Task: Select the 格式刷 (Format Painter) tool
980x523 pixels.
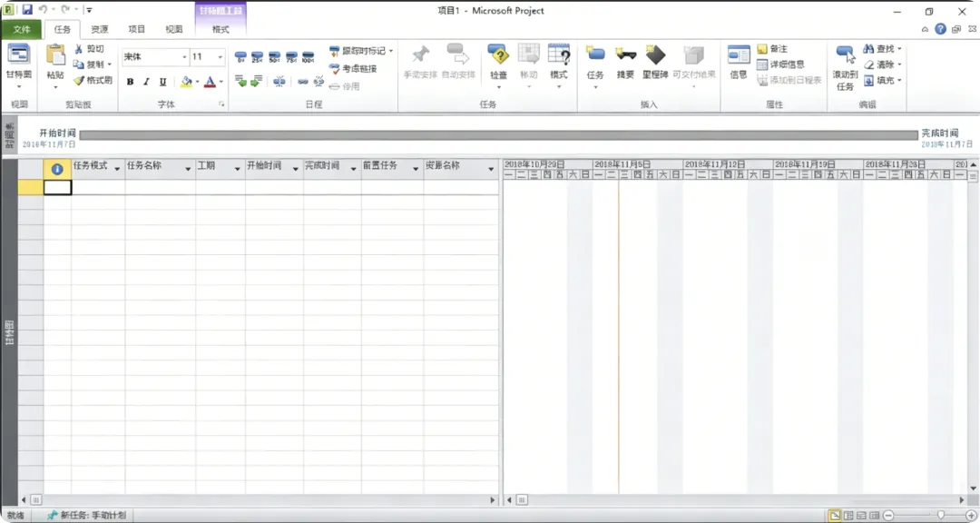Action: pos(92,80)
